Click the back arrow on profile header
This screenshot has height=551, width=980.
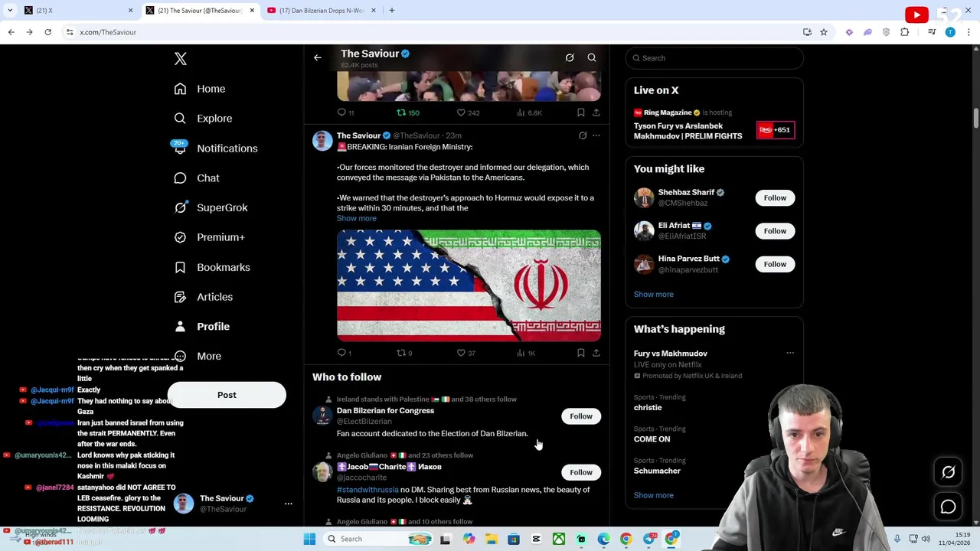[x=318, y=57]
